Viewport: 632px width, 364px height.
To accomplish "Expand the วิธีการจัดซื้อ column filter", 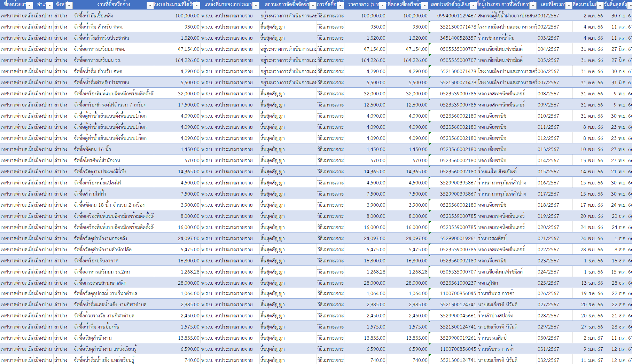I will 341,5.
